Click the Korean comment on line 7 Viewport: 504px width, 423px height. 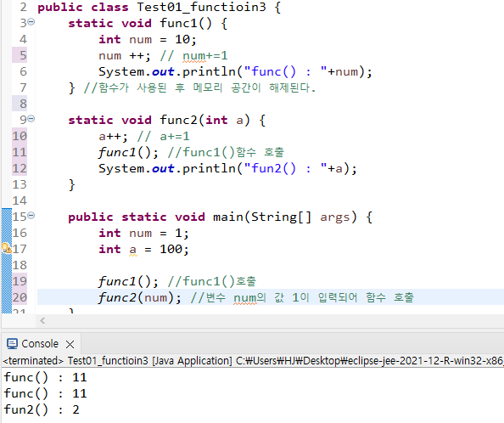pyautogui.click(x=199, y=87)
